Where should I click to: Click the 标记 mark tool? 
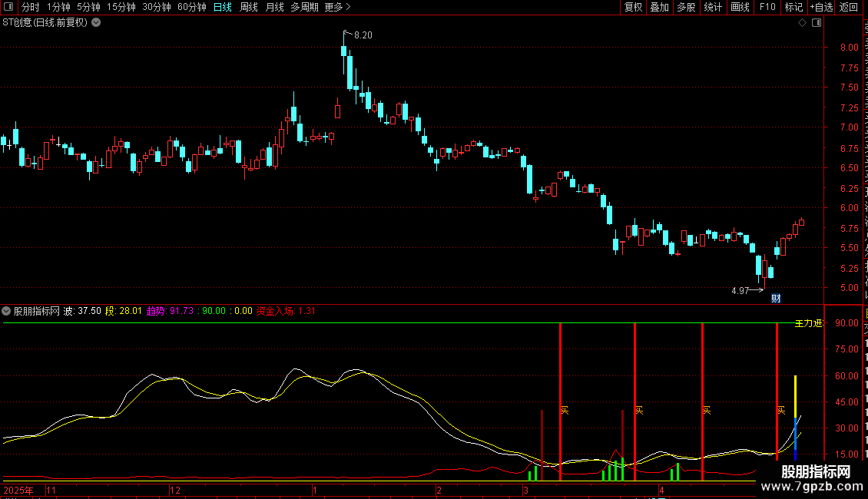[x=793, y=7]
